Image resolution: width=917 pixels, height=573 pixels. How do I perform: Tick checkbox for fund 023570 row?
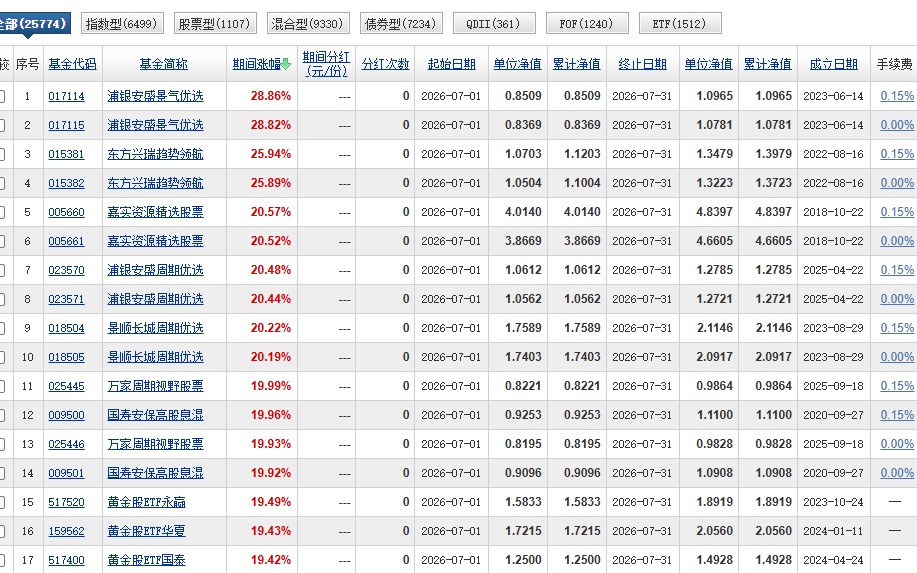pos(2,270)
